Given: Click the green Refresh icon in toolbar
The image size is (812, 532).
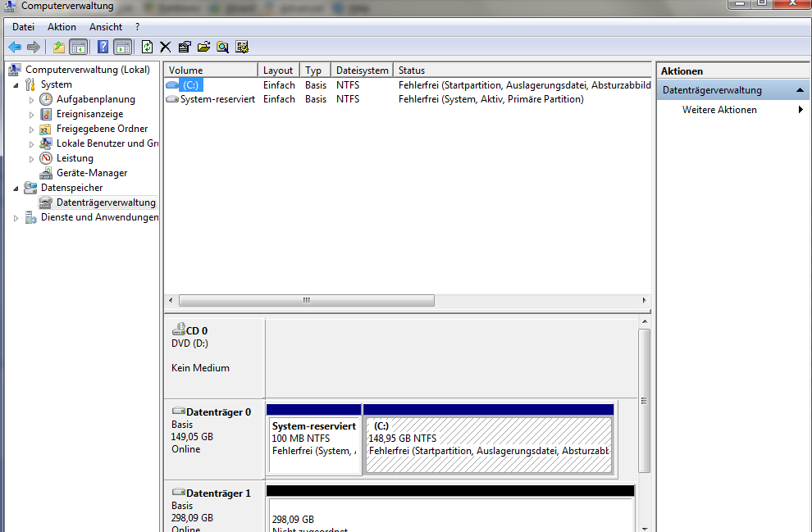Looking at the screenshot, I should click(x=147, y=47).
